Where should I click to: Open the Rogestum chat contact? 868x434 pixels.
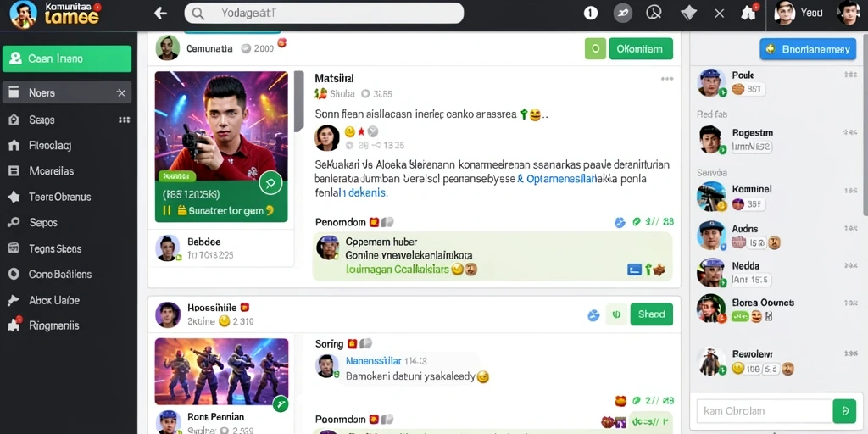click(775, 140)
